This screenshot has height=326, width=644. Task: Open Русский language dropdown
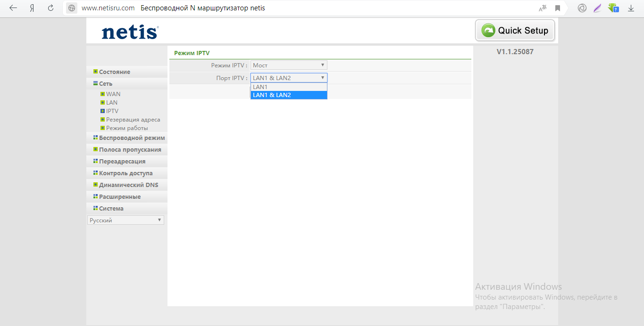tap(125, 220)
